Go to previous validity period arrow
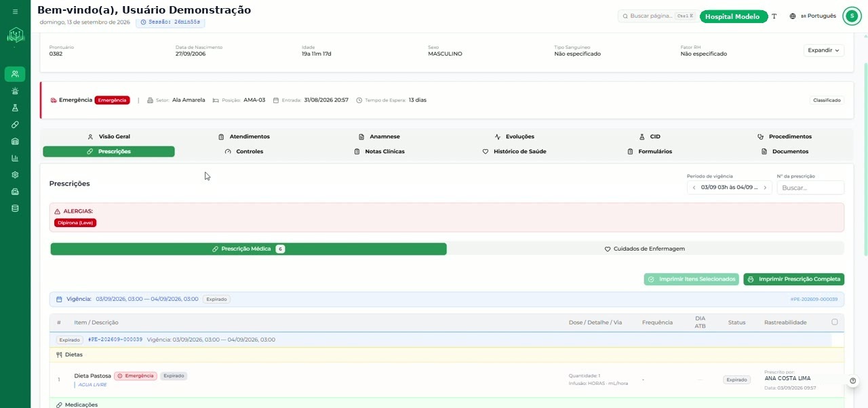This screenshot has width=868, height=408. click(694, 188)
